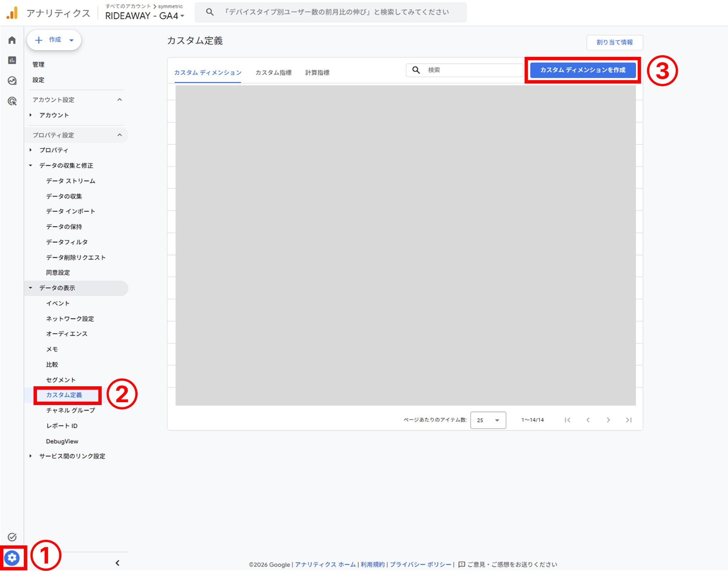Go to the last page of results

628,420
